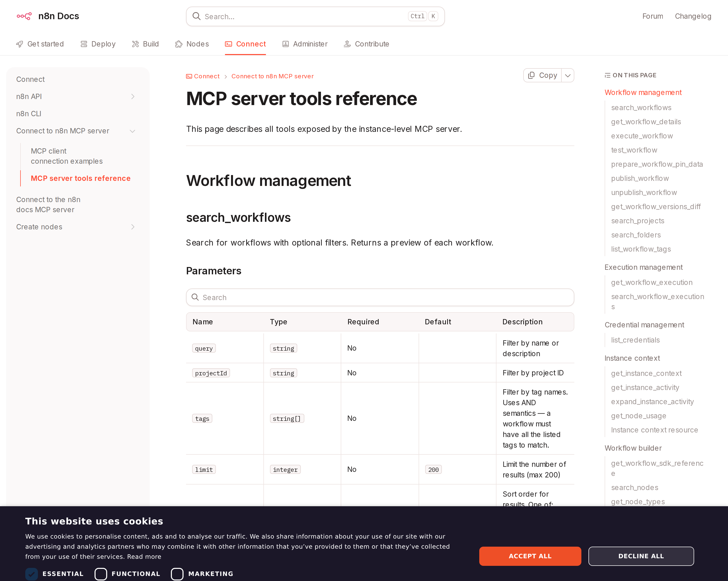Jump to get_node_usage section
The width and height of the screenshot is (728, 581).
click(638, 416)
